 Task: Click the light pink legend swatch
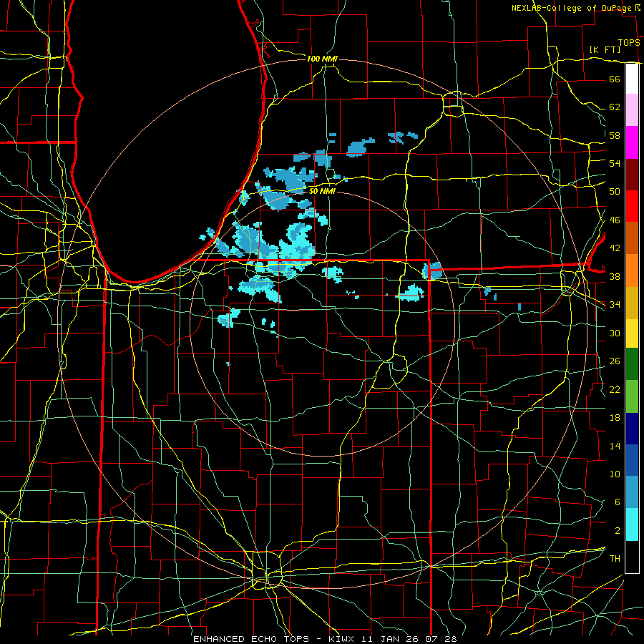(632, 110)
